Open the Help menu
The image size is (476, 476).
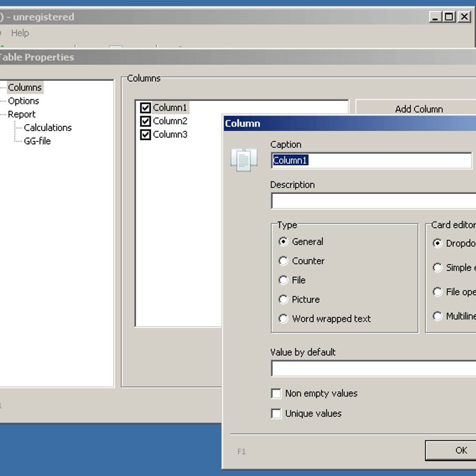pos(20,33)
